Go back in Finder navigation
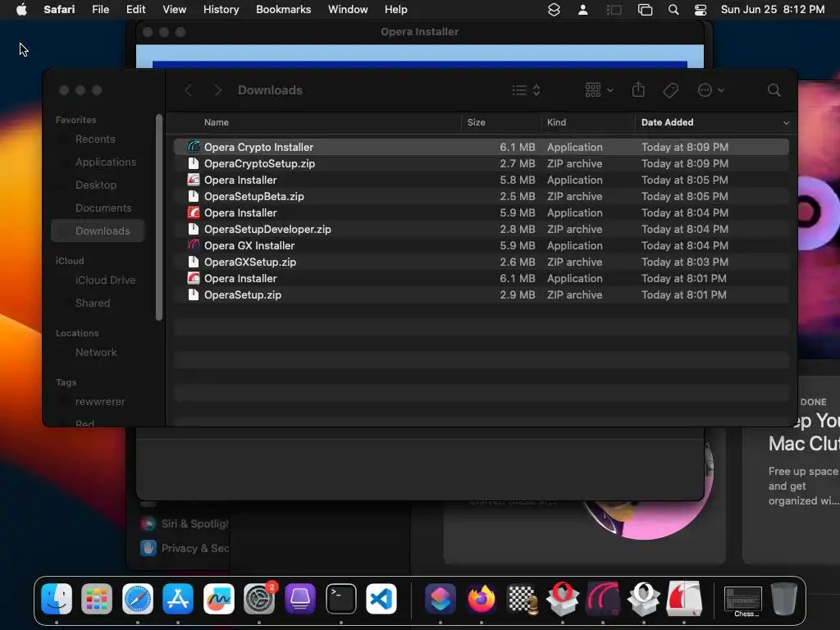Viewport: 840px width, 630px height. [188, 90]
